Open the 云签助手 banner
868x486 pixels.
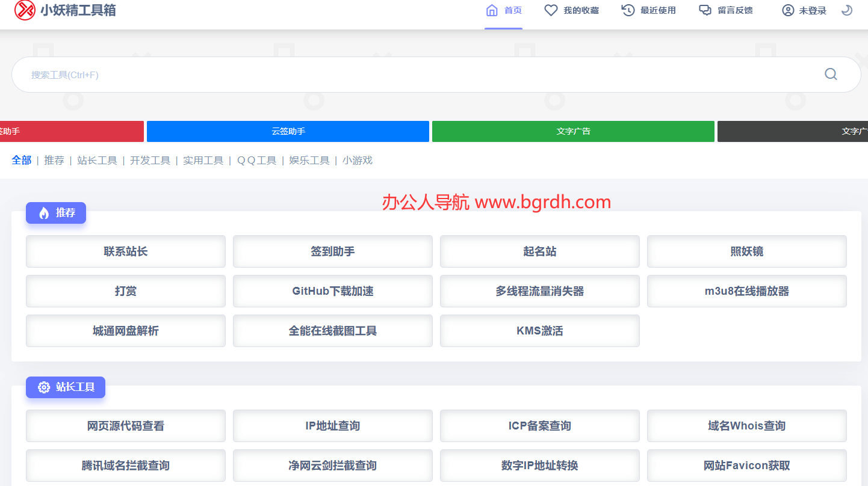pyautogui.click(x=287, y=131)
